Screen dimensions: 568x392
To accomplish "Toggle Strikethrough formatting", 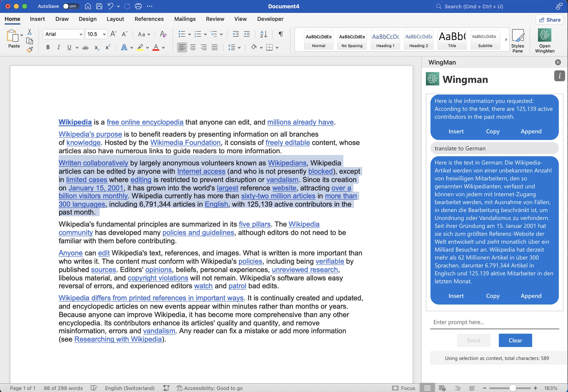I will 85,47.
